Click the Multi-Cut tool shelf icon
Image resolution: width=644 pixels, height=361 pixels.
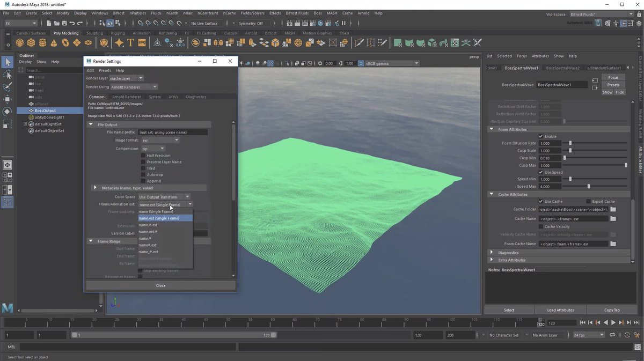coord(358,43)
